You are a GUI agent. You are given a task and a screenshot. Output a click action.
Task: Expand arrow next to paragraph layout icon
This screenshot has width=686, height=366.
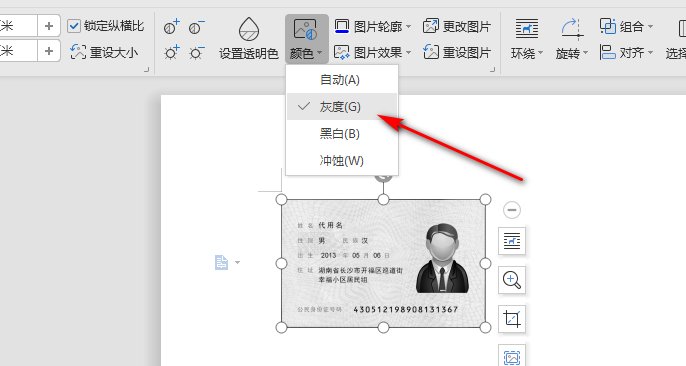[237, 262]
